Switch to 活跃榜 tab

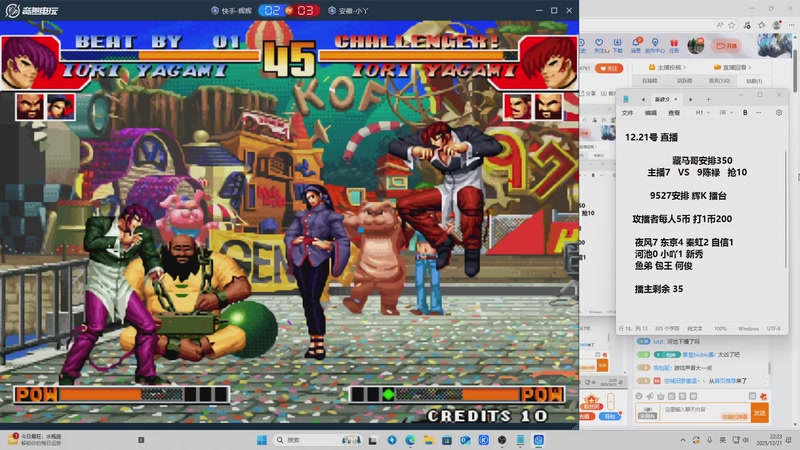click(684, 81)
